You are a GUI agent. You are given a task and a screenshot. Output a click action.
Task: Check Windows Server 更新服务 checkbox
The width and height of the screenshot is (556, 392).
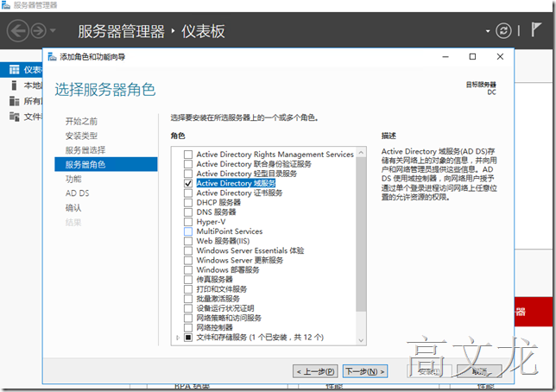188,260
